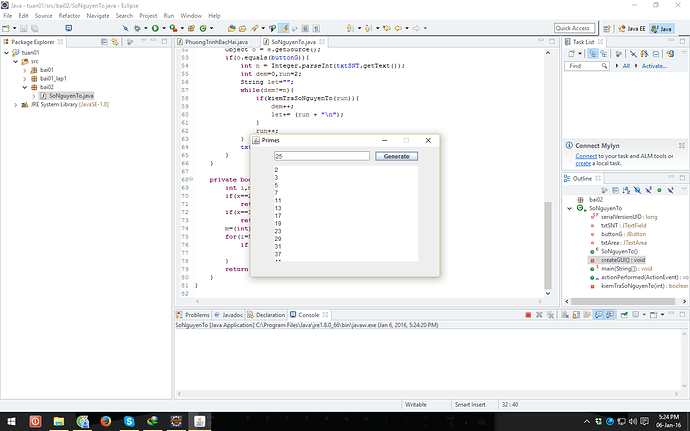Open the Refactor menu
690x431 pixels.
[69, 16]
